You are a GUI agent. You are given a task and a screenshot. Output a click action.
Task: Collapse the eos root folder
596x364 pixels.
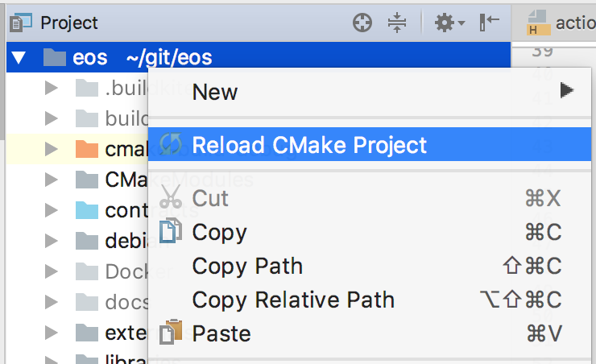[x=19, y=58]
